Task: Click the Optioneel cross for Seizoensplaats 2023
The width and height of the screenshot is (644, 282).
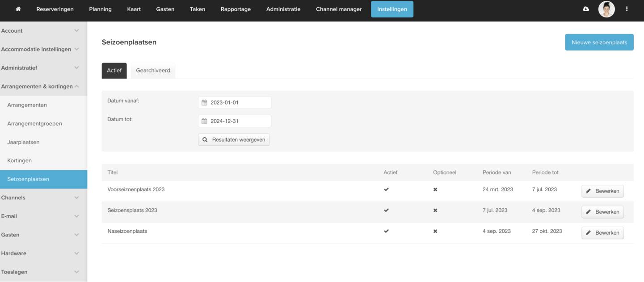Action: pyautogui.click(x=435, y=210)
